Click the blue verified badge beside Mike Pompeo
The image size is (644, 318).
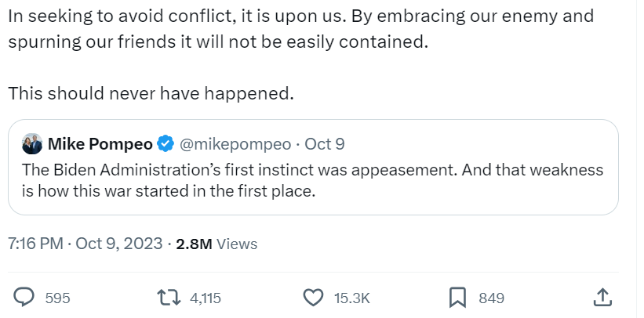[x=166, y=144]
